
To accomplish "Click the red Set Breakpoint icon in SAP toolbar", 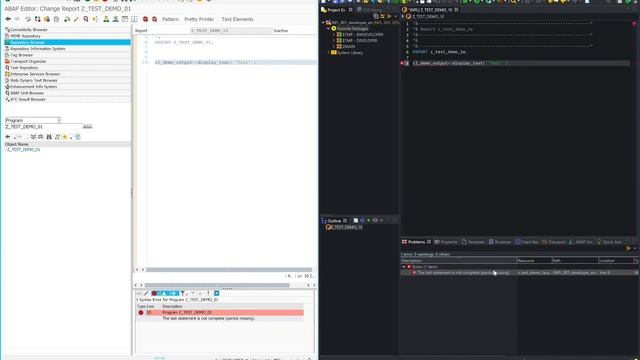I will coord(145,19).
